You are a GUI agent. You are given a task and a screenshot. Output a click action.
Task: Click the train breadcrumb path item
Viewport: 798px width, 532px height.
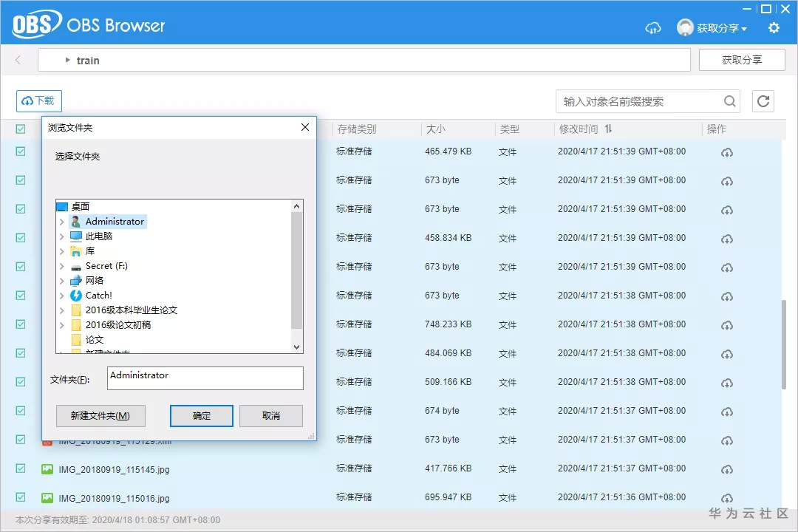tap(88, 61)
